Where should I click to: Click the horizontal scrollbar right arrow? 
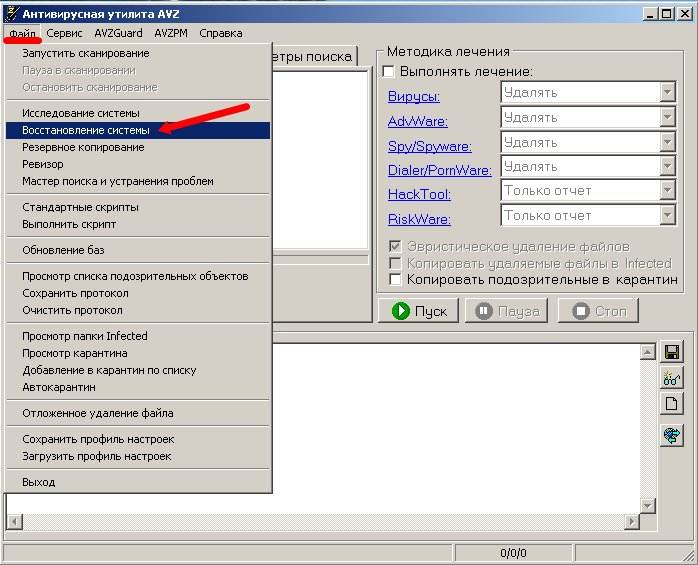click(x=631, y=520)
